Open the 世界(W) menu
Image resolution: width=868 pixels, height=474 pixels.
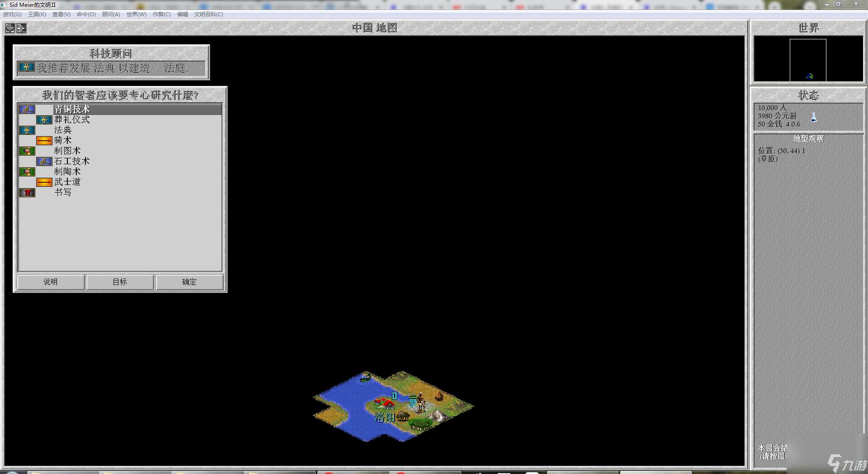coord(137,14)
